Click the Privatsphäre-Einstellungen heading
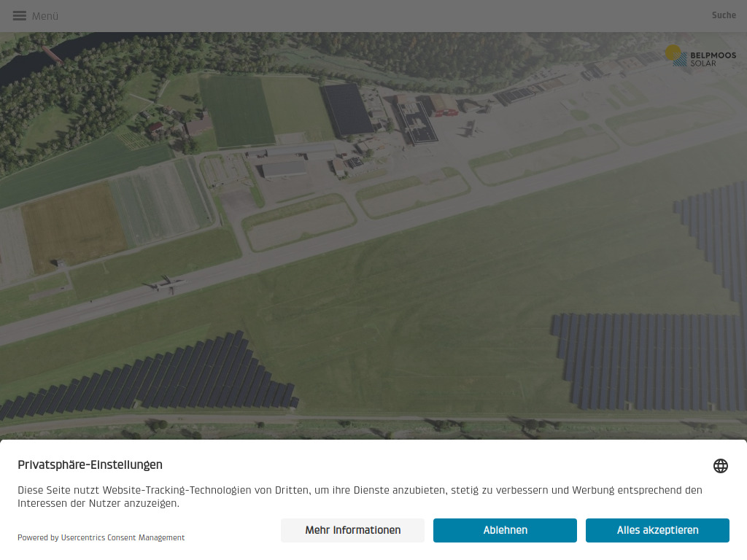The height and width of the screenshot is (560, 747). (x=90, y=464)
